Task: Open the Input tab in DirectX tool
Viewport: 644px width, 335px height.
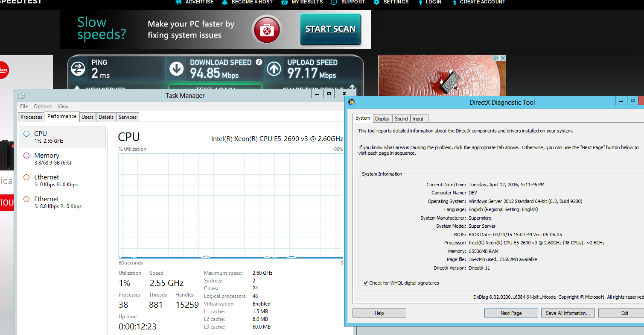Action: 418,119
